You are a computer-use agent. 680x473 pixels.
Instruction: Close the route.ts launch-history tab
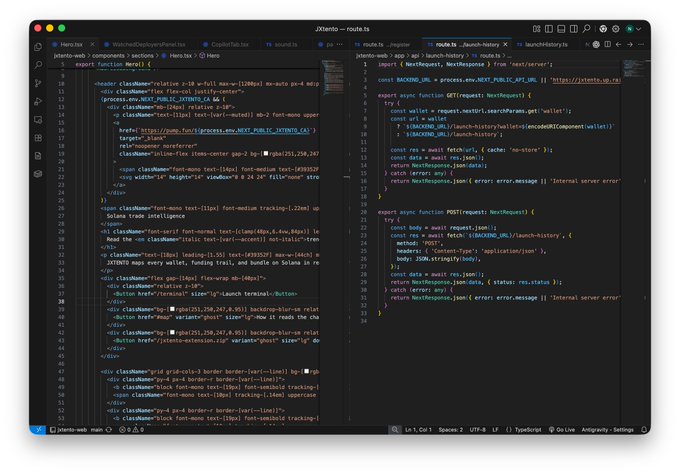click(x=505, y=45)
